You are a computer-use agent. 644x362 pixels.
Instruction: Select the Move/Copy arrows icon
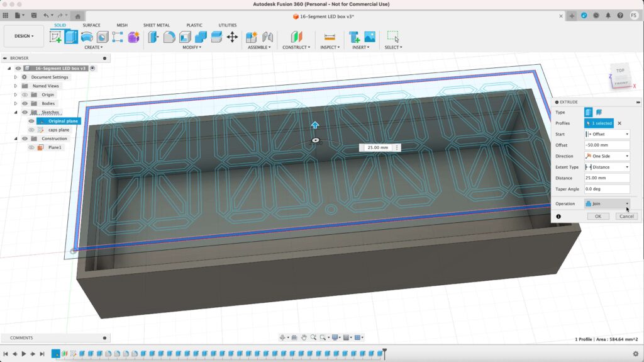tap(232, 37)
